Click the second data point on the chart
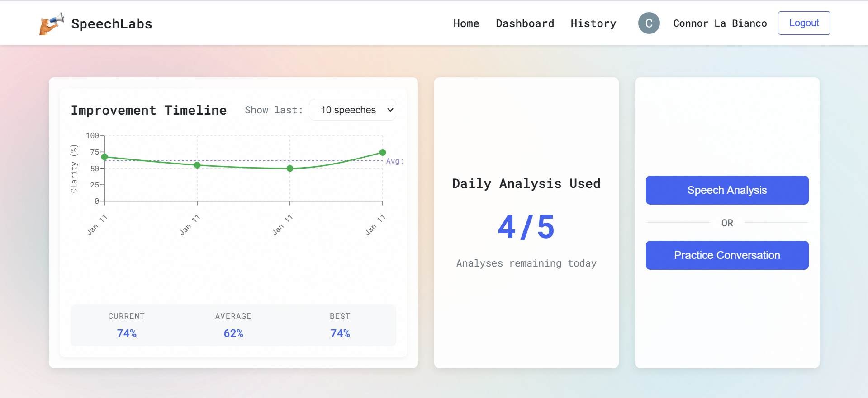Screen dimensions: 868x398 tap(197, 165)
